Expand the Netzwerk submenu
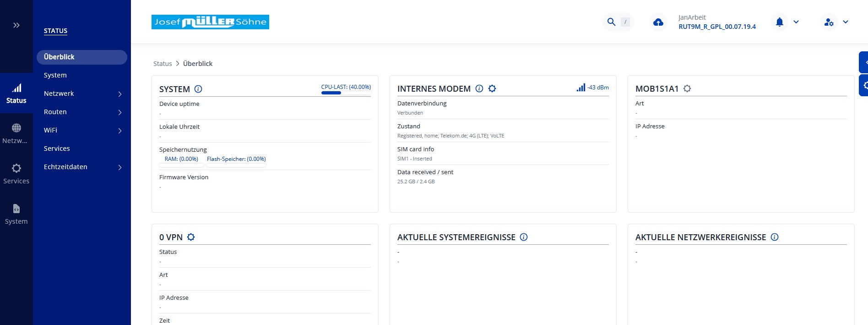Screen dimensions: 868x325 [x=120, y=94]
